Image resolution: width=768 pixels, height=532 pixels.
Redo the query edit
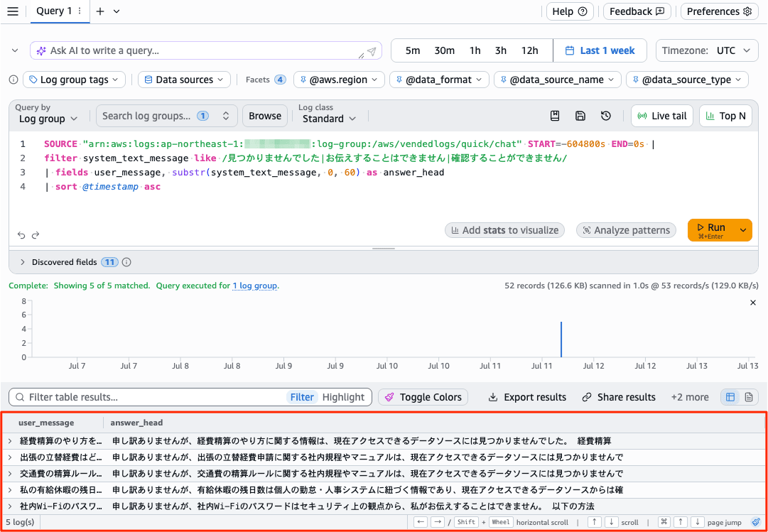(x=36, y=235)
